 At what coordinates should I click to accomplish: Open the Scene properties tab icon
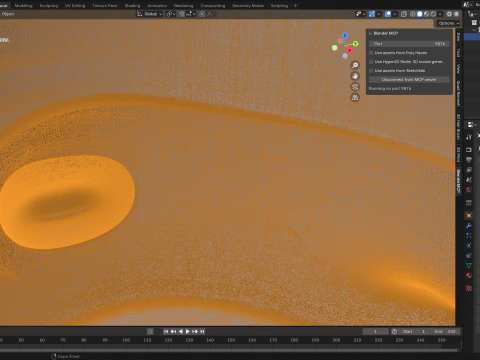click(469, 180)
